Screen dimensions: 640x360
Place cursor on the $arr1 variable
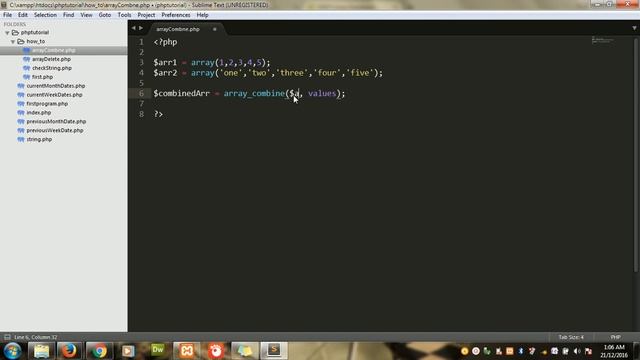click(165, 62)
